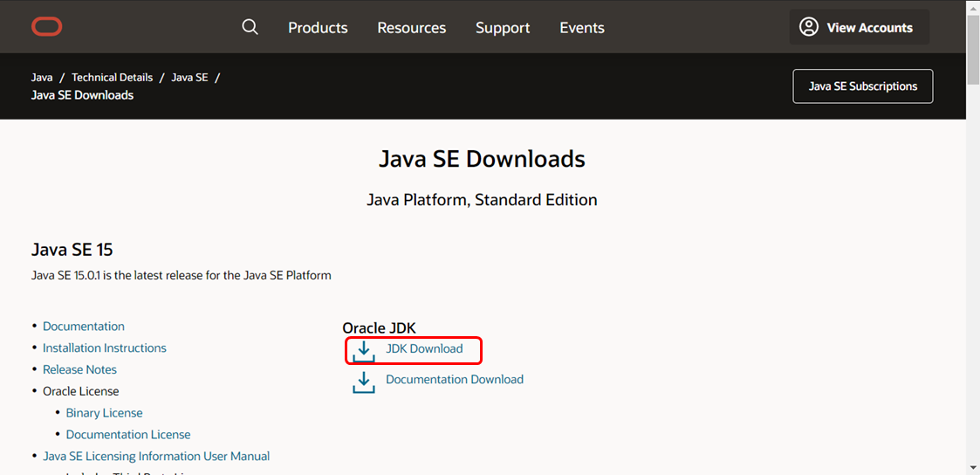980x475 pixels.
Task: Click the Documentation Download link
Action: click(x=455, y=379)
